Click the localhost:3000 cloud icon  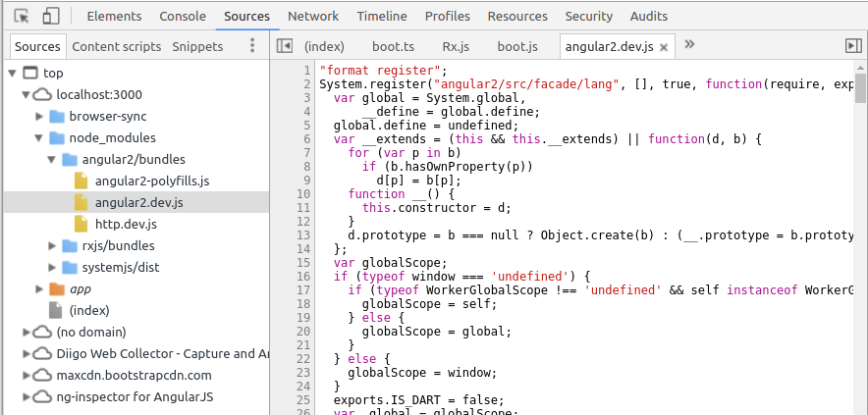click(44, 94)
